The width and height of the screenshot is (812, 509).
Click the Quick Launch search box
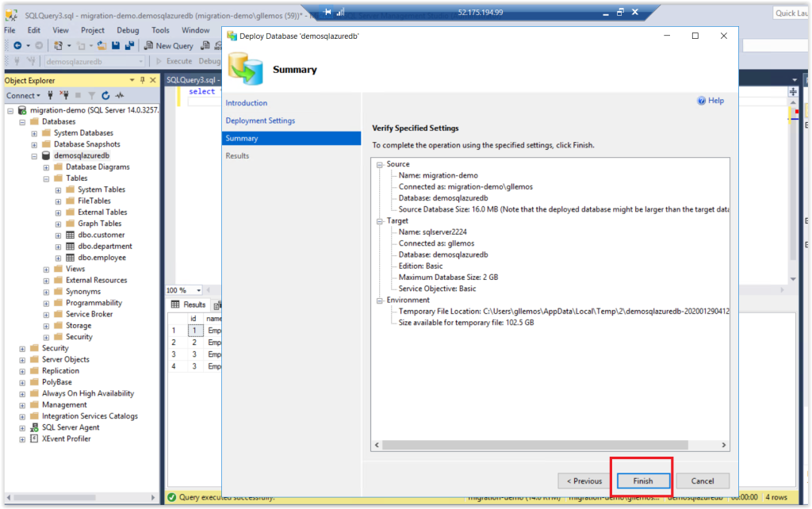coord(791,13)
